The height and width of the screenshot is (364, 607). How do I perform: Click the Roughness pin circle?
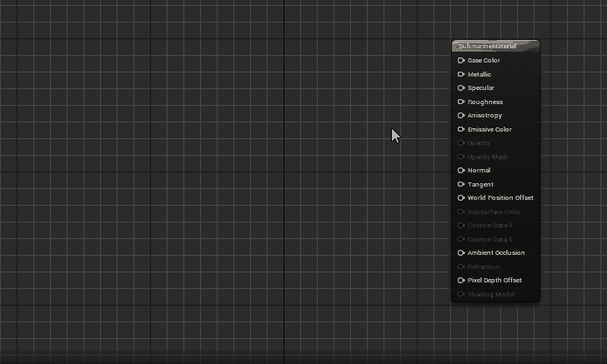tap(461, 102)
